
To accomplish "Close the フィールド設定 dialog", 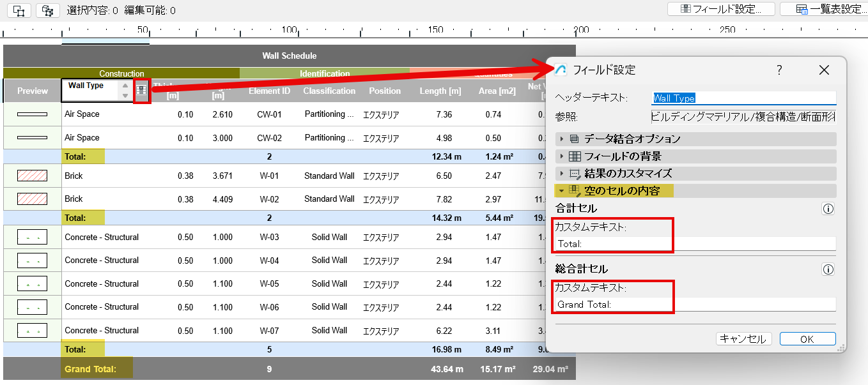I will pos(824,70).
